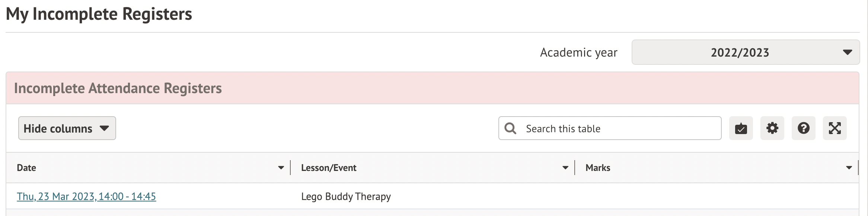The width and height of the screenshot is (868, 216).
Task: Click the Incomplete Attendance Registers panel header
Action: (118, 88)
